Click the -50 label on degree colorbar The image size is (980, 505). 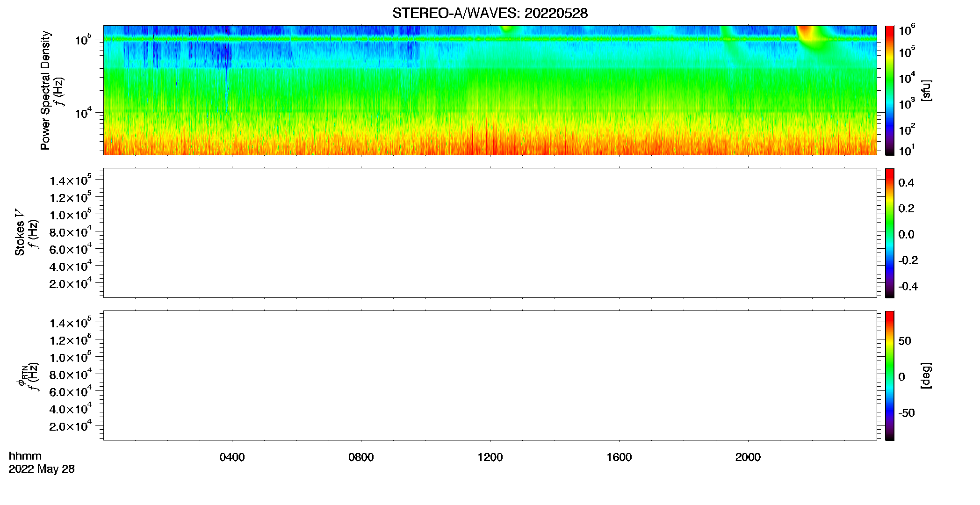pos(907,413)
